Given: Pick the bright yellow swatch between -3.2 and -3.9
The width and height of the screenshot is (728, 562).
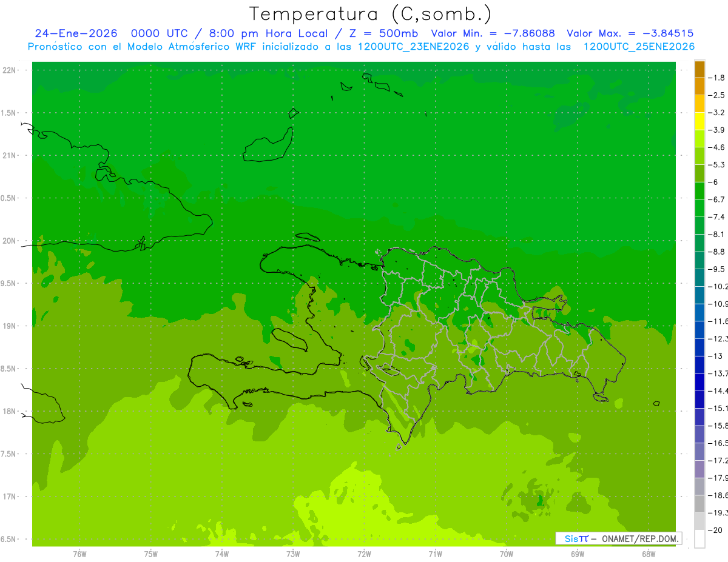Looking at the screenshot, I should pyautogui.click(x=699, y=121).
